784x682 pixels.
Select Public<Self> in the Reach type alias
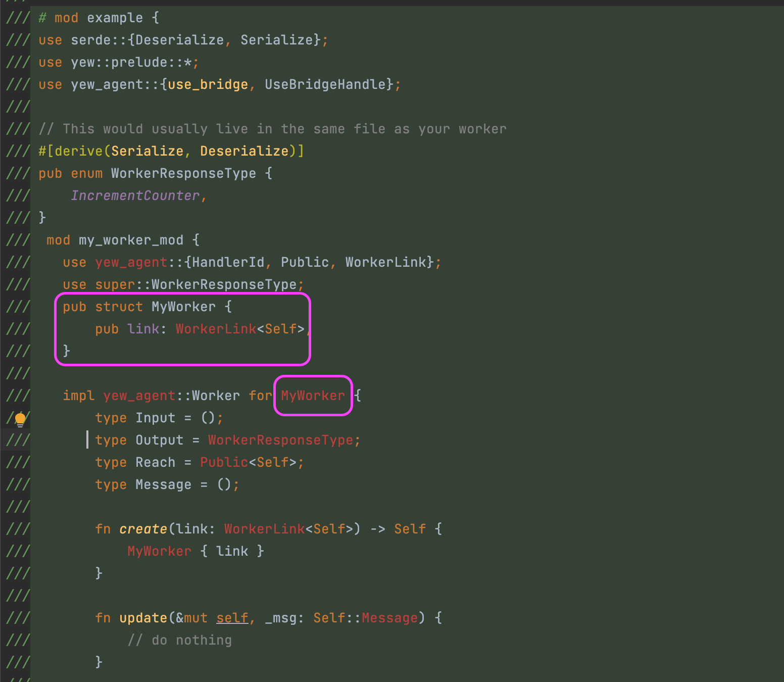[x=251, y=462]
